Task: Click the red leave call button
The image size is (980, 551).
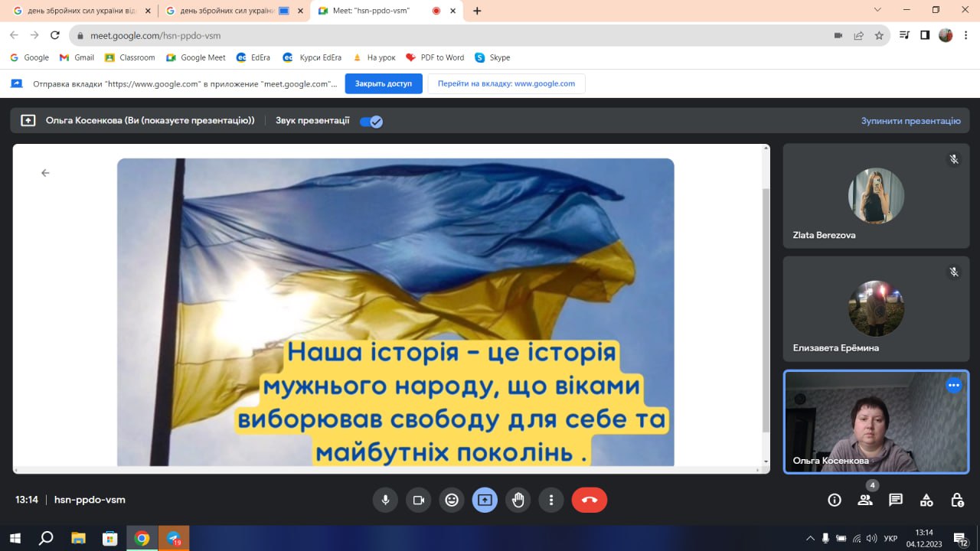Action: pos(589,500)
